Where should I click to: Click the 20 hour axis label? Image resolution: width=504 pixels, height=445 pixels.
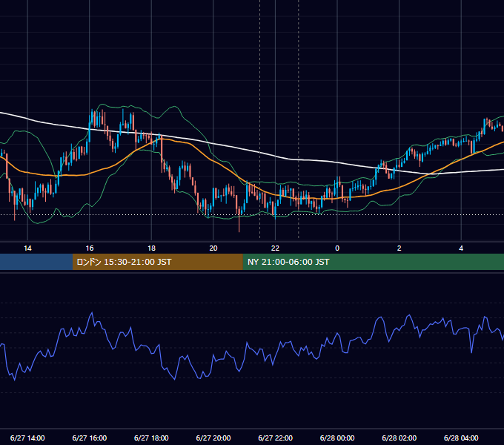[x=213, y=248]
